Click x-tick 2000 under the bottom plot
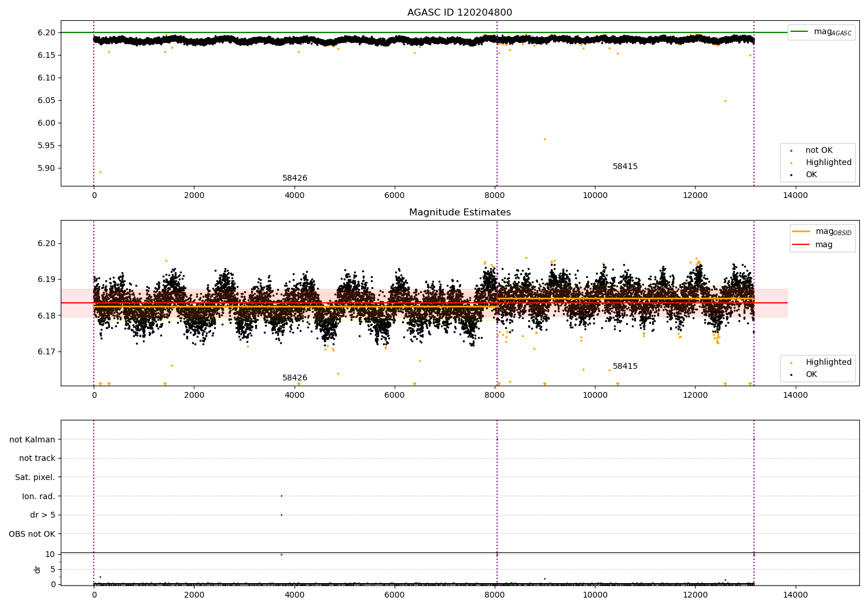 (194, 595)
